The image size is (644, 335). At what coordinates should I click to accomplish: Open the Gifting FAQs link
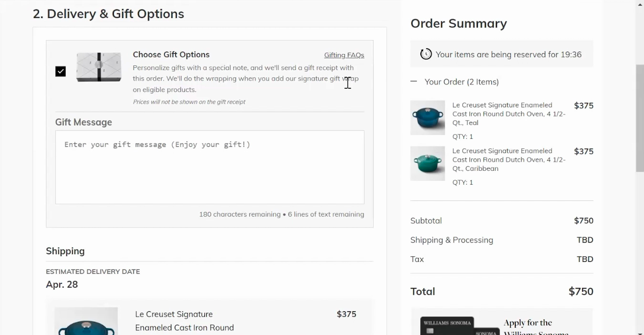tap(344, 55)
